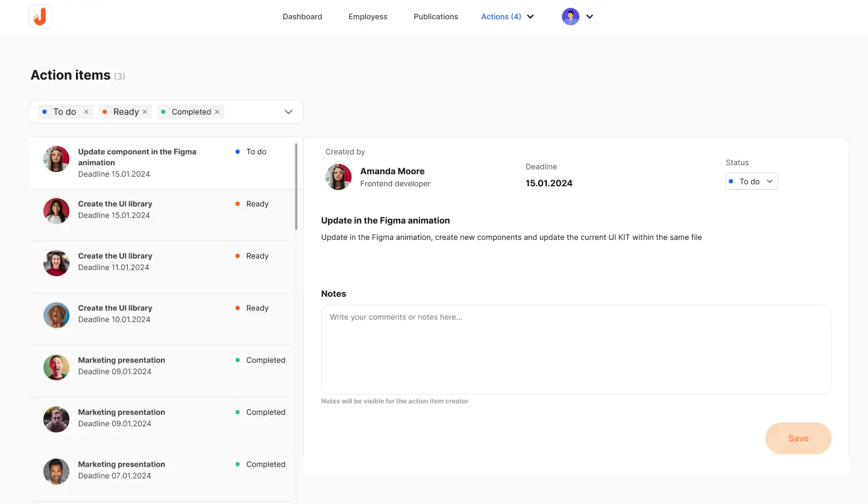Remove the To do filter chip
This screenshot has height=504, width=868.
click(x=86, y=112)
